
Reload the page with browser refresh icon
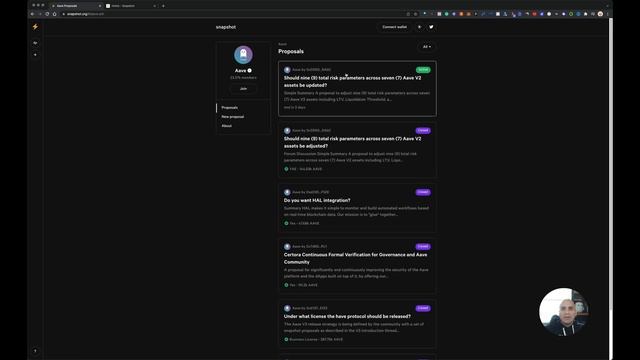pos(47,14)
